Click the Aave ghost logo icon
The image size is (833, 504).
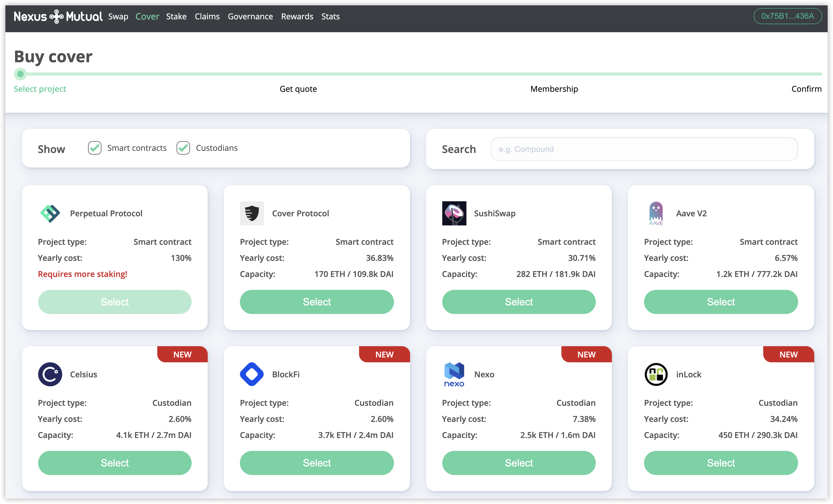pos(656,213)
